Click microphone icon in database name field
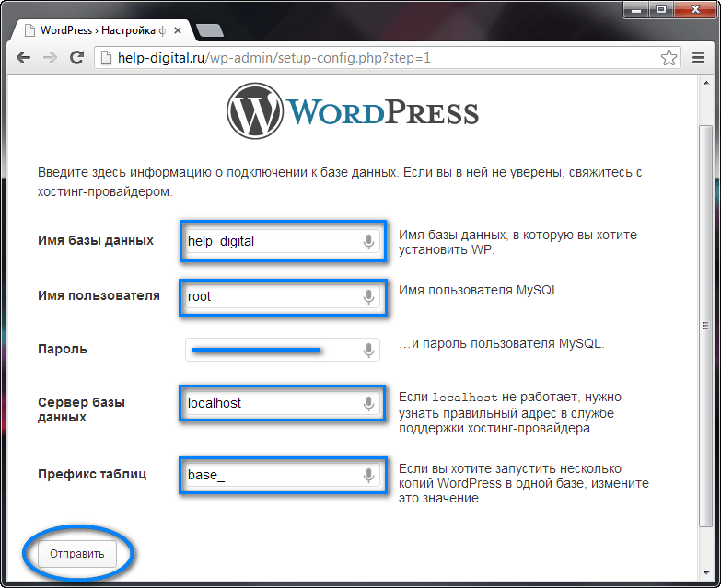The height and width of the screenshot is (588, 721). [368, 242]
